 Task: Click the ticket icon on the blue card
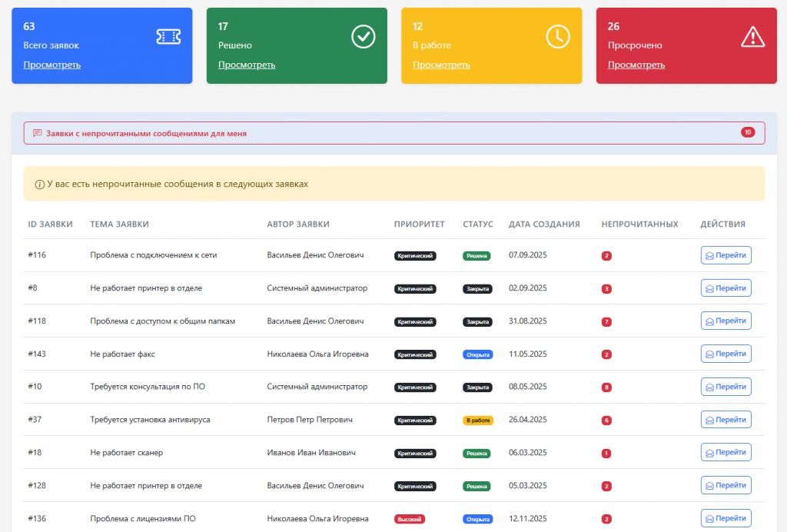168,36
